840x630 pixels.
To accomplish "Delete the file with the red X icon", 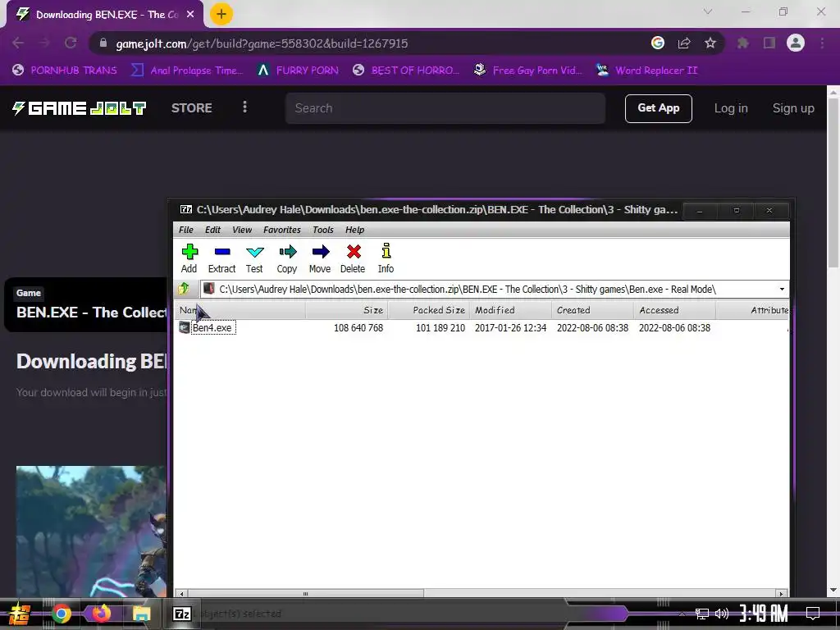I will click(x=353, y=258).
